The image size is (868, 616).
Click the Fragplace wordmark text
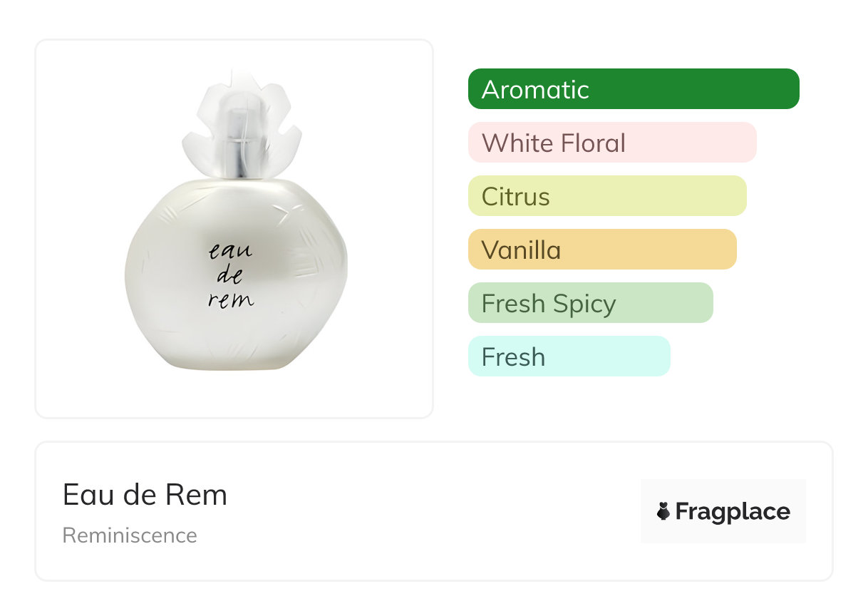point(733,511)
